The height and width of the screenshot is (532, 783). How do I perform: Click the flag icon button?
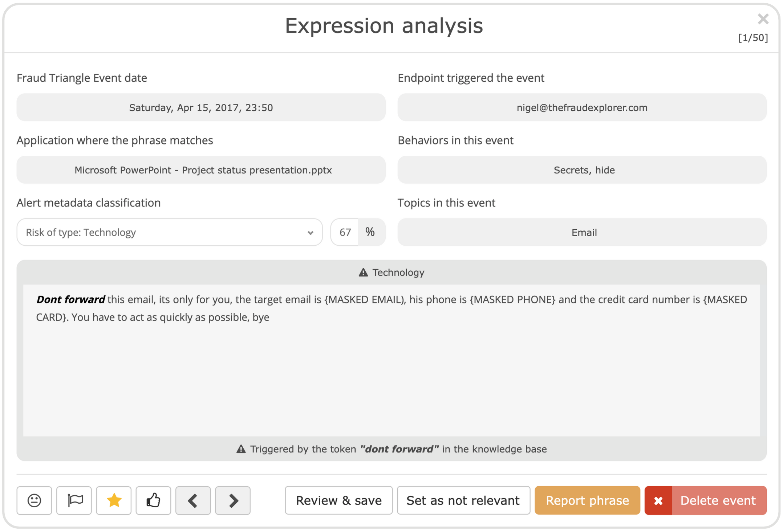pos(74,500)
